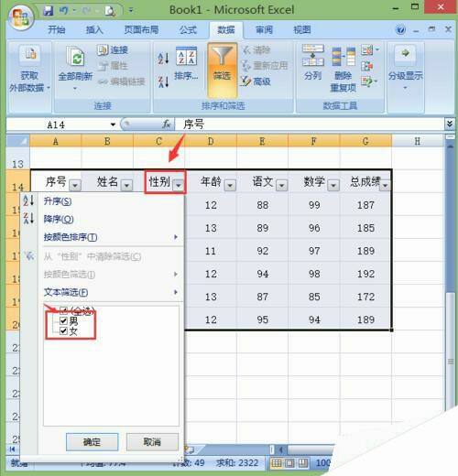This screenshot has width=458, height=476.
Task: Toggle the 全选 select all checkbox
Action: click(x=63, y=310)
